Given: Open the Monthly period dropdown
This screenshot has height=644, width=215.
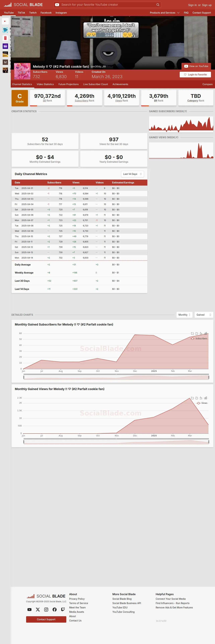Looking at the screenshot, I should [185, 315].
